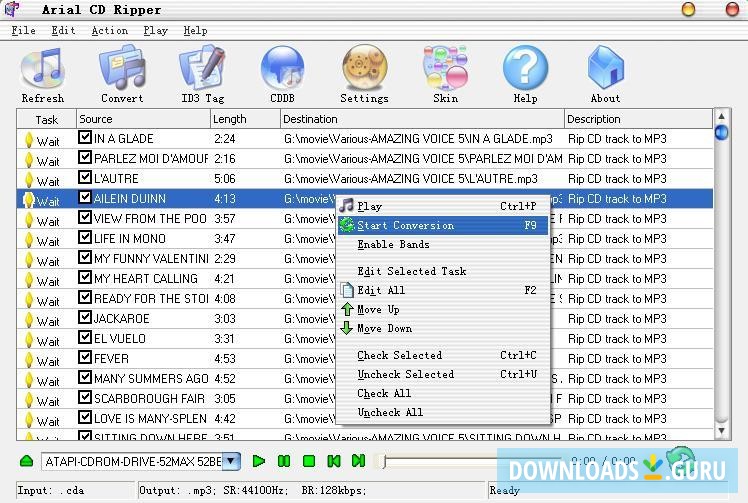
Task: Choose Enable Bands from context menu
Action: (x=443, y=244)
